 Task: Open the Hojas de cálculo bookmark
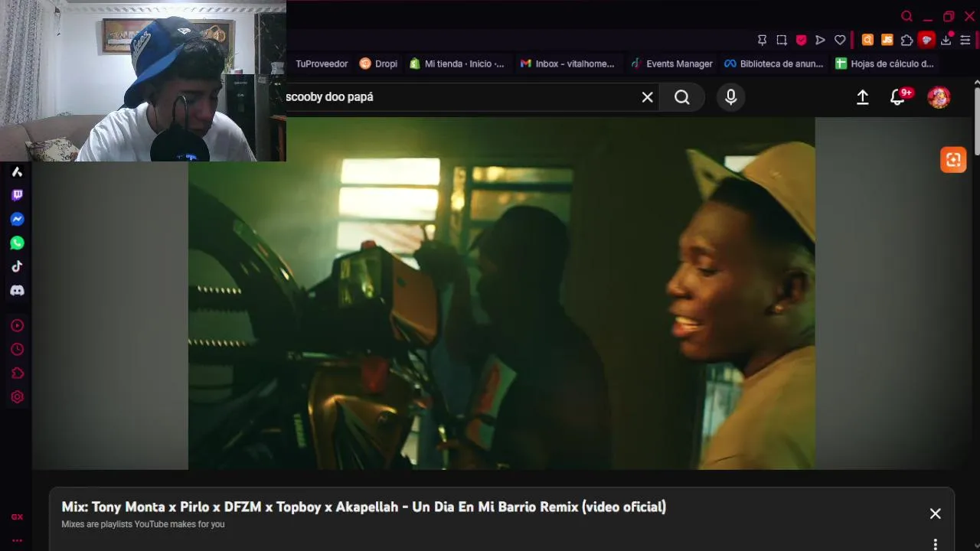(884, 64)
